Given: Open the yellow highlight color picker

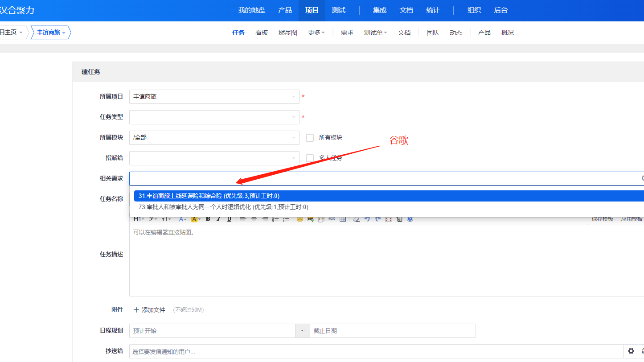Looking at the screenshot, I should click(196, 219).
